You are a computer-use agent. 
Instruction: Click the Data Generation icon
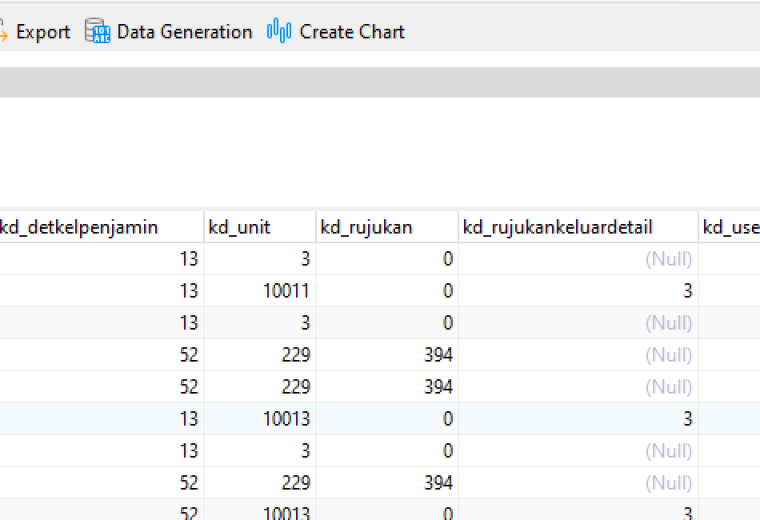click(97, 31)
